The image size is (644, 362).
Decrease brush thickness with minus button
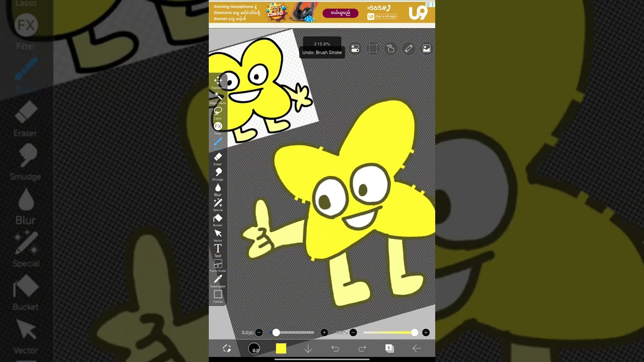[x=259, y=332]
